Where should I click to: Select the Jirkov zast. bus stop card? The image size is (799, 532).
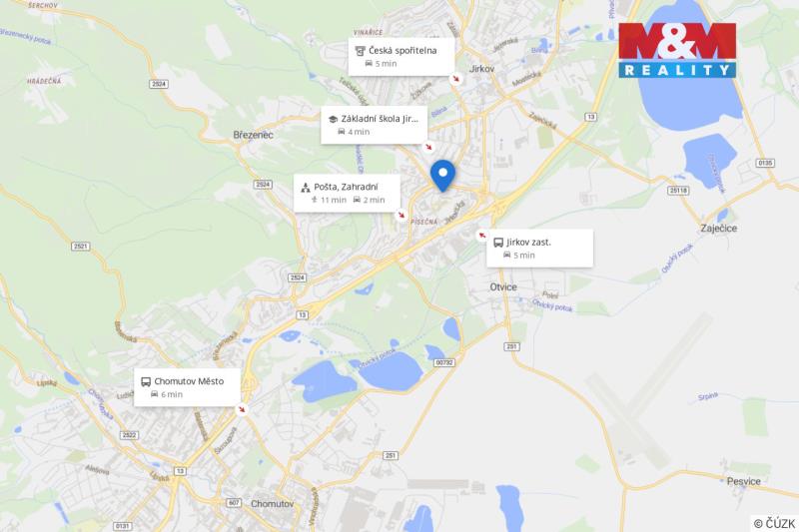point(539,248)
